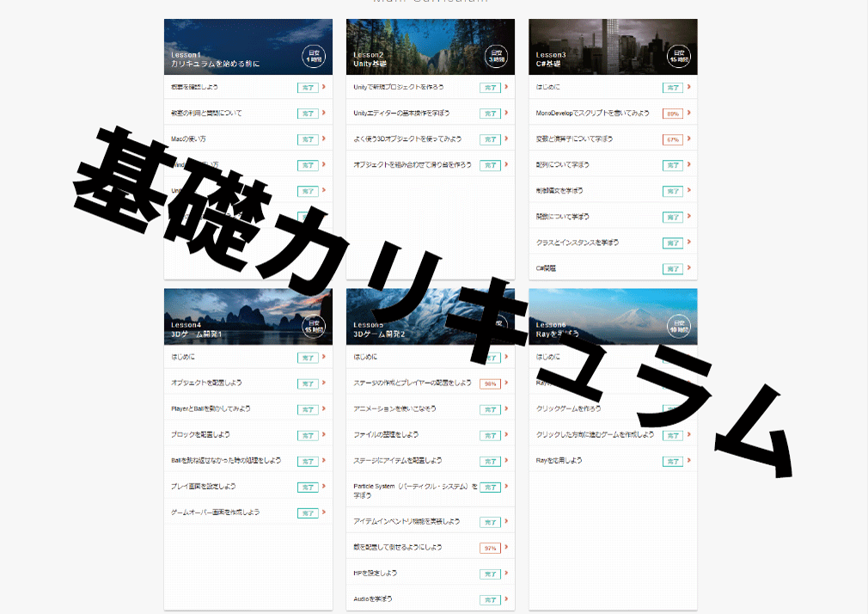Click the arrow beside 制御構文を学ぼう
Screen dimensions: 868x614
[688, 191]
